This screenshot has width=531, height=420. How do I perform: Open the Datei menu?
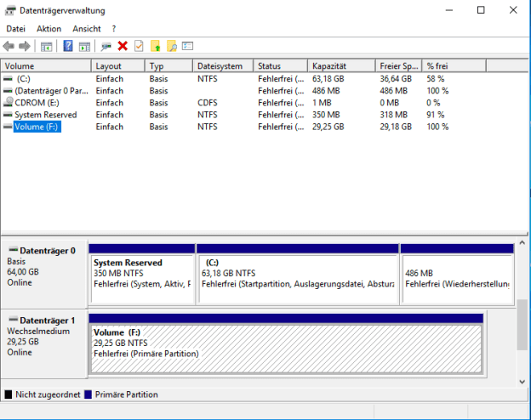pos(15,29)
